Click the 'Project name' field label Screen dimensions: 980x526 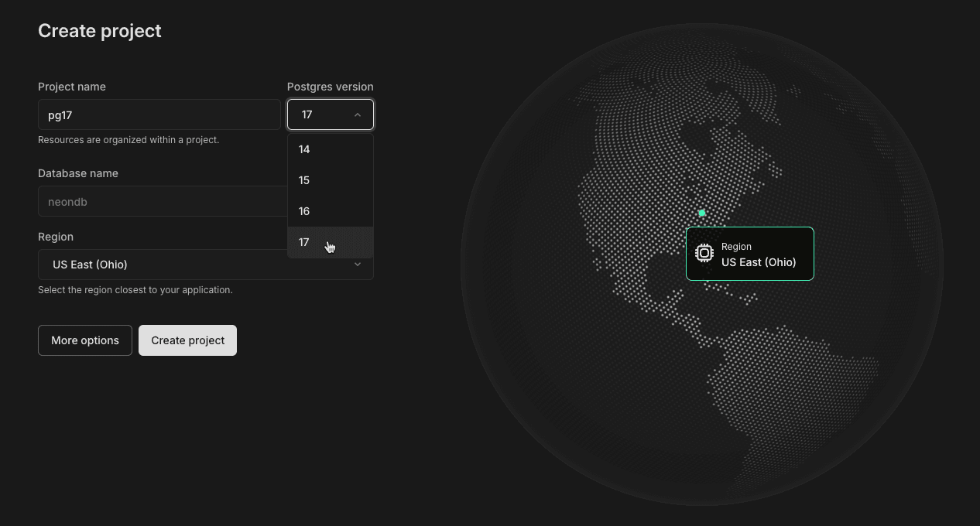pyautogui.click(x=72, y=87)
